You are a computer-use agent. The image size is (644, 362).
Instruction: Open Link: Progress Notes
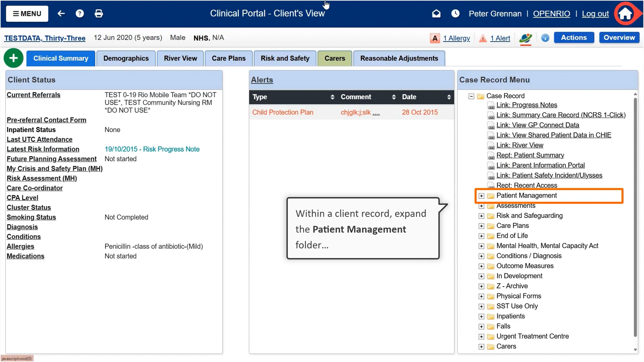(526, 105)
